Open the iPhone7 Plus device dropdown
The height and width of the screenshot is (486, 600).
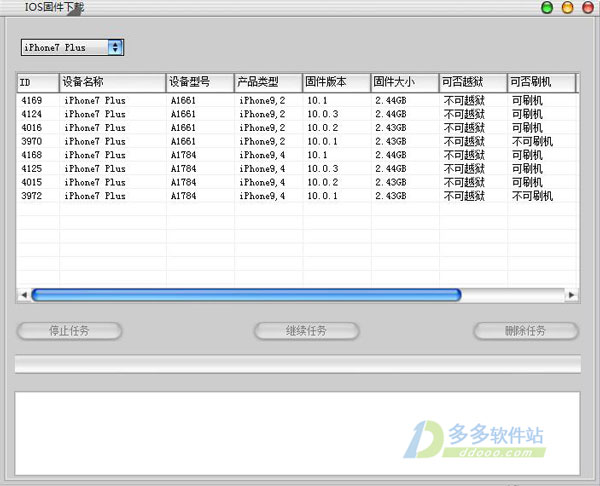pos(72,47)
